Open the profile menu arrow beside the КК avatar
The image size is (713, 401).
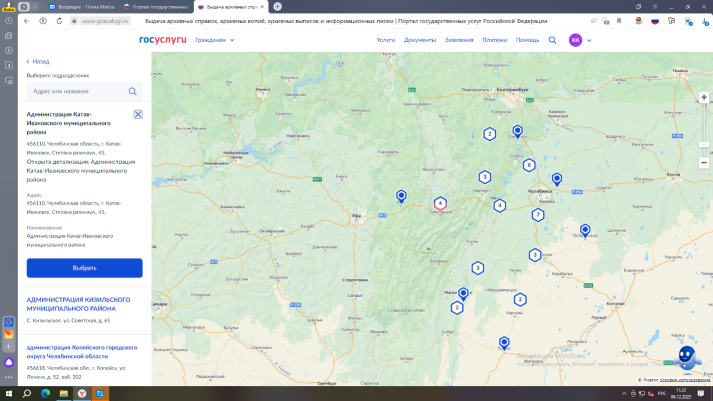(x=589, y=40)
